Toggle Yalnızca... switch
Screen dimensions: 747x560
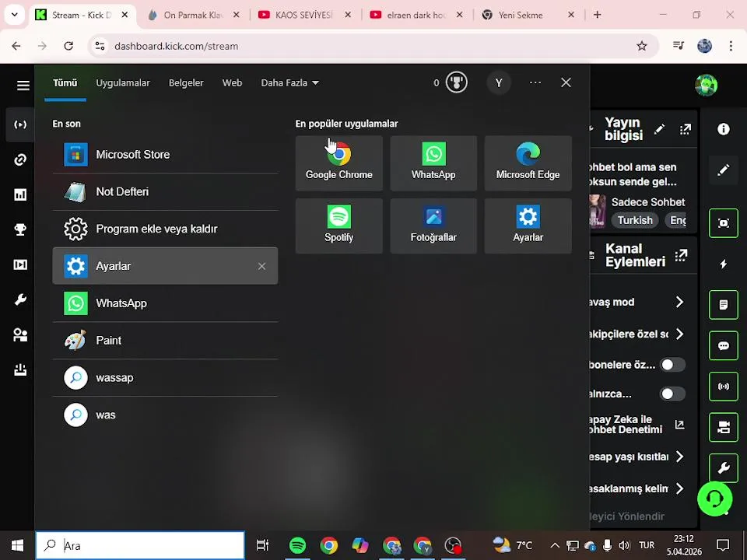tap(672, 394)
